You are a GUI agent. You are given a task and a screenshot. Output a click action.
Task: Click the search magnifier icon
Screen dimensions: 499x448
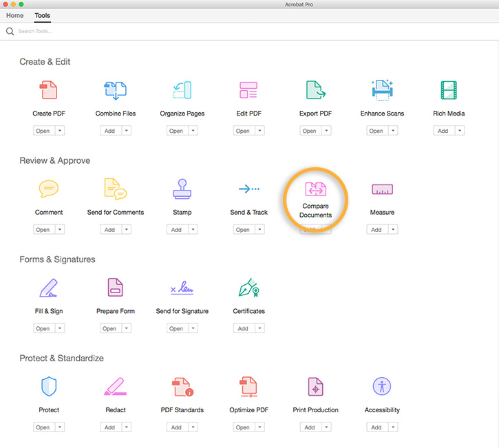click(x=10, y=31)
